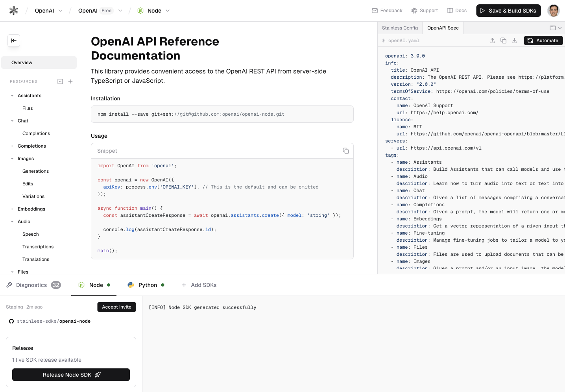Select Completions under Chat
This screenshot has width=565, height=392.
[36, 133]
